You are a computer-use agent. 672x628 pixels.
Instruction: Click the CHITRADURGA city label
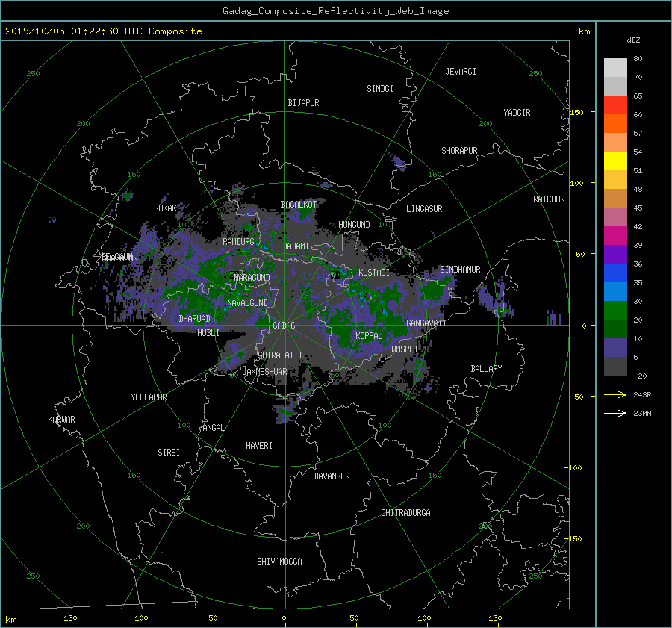(x=405, y=513)
